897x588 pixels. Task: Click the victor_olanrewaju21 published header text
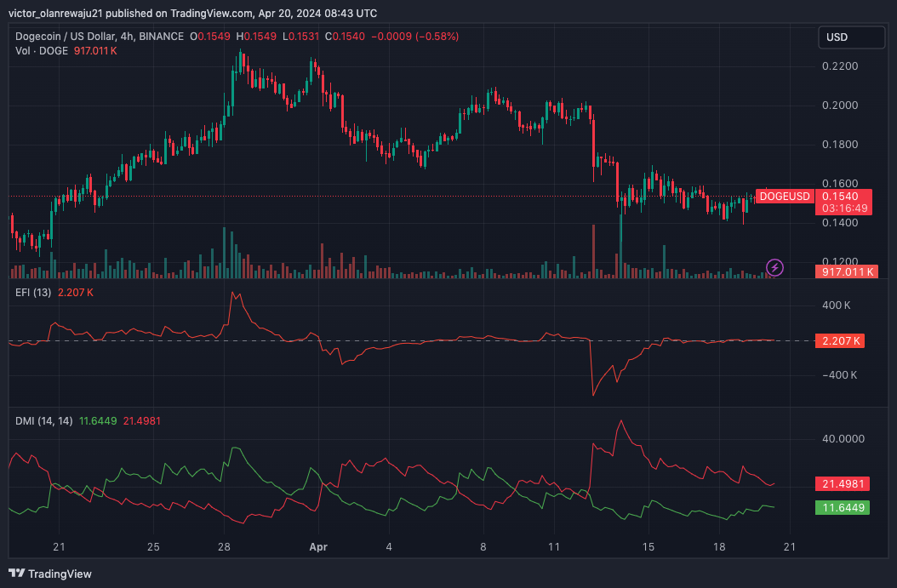click(x=192, y=13)
